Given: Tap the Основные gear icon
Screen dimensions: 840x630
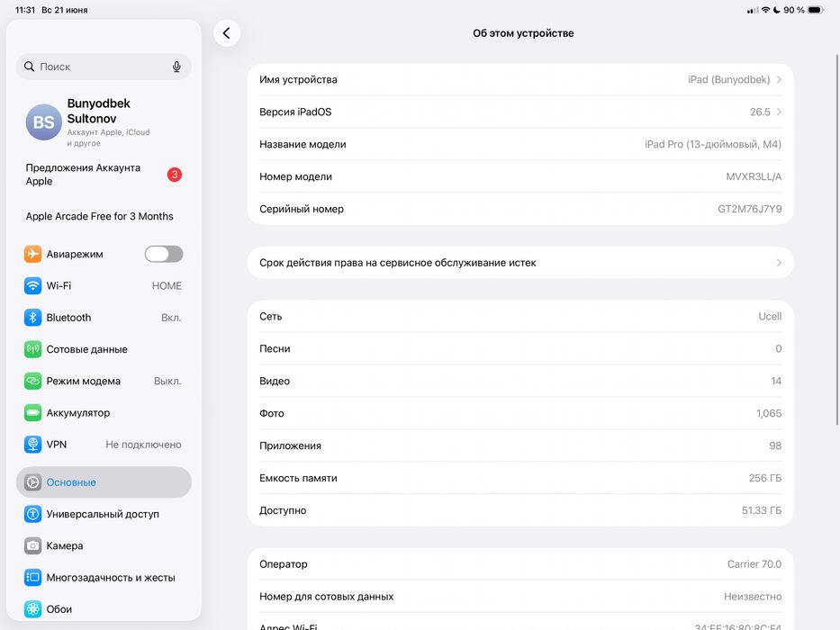Looking at the screenshot, I should 32,482.
